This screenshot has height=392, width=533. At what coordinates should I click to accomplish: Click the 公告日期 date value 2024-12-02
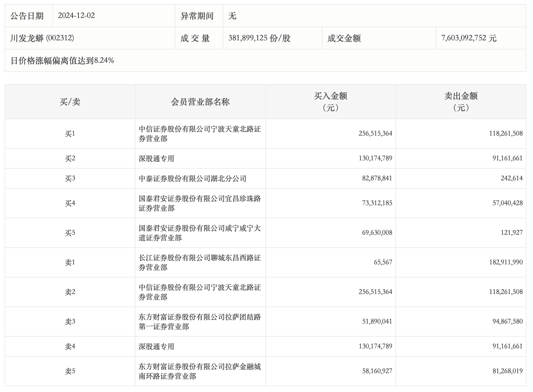(76, 16)
